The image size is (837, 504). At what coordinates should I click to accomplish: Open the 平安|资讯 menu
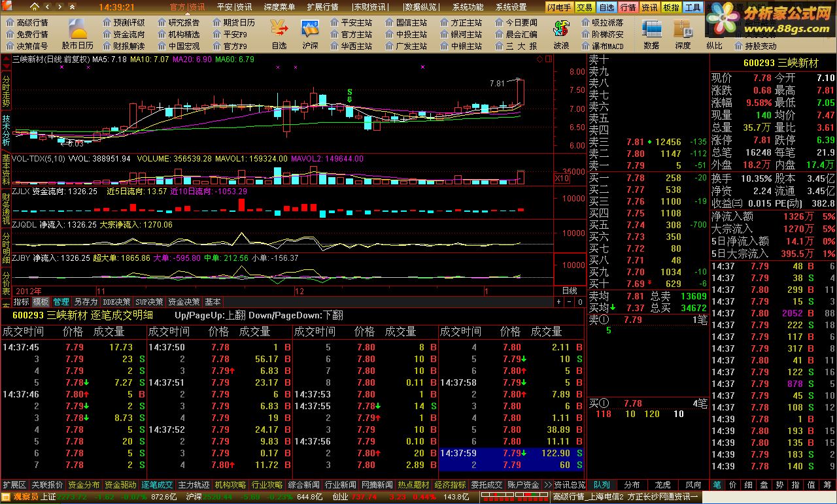(x=234, y=7)
